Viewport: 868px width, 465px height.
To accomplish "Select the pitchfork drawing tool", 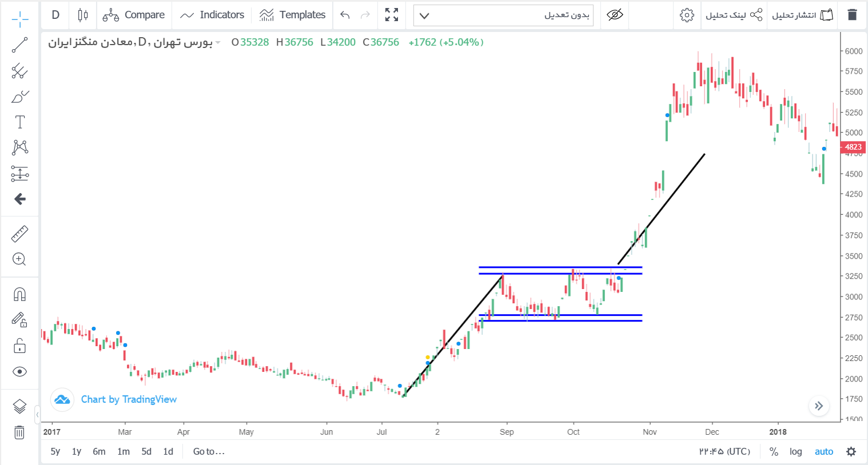I will click(19, 71).
